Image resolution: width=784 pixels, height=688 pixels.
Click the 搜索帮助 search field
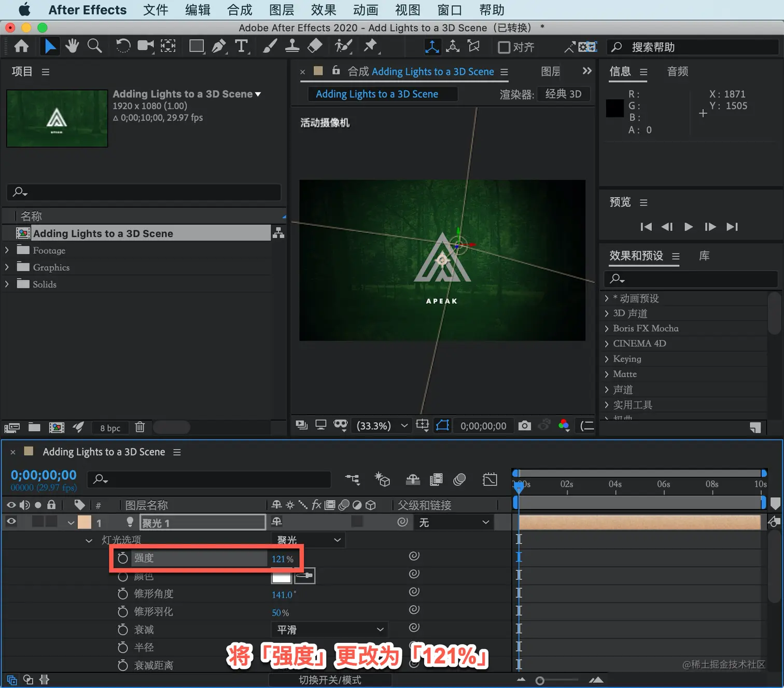pos(693,47)
